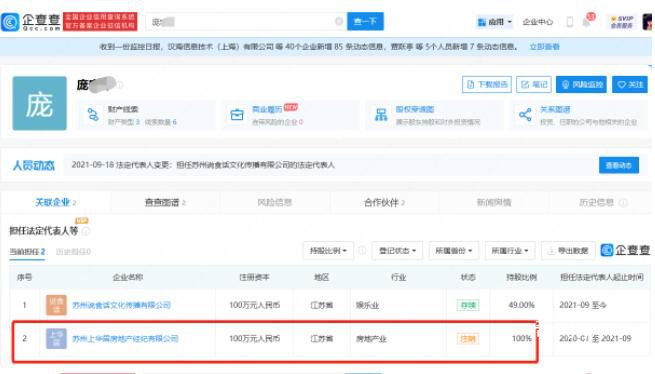Download the report via 下载报告
Viewport: 655px width, 374px height.
(487, 84)
